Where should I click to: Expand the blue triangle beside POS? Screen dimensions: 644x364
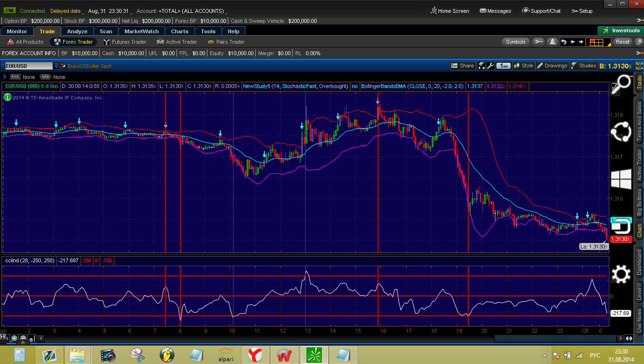coord(5,77)
